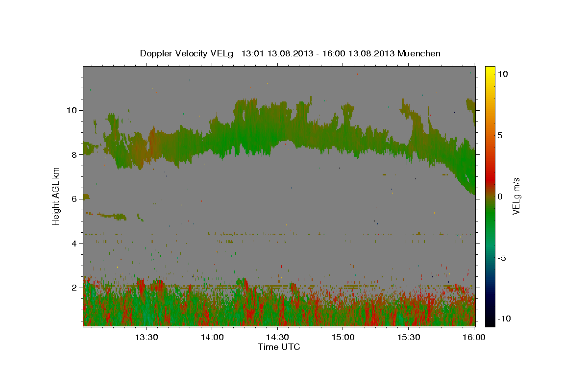This screenshot has width=588, height=392.
Task: Click the "Height AGL km" axis label
Action: (56, 196)
